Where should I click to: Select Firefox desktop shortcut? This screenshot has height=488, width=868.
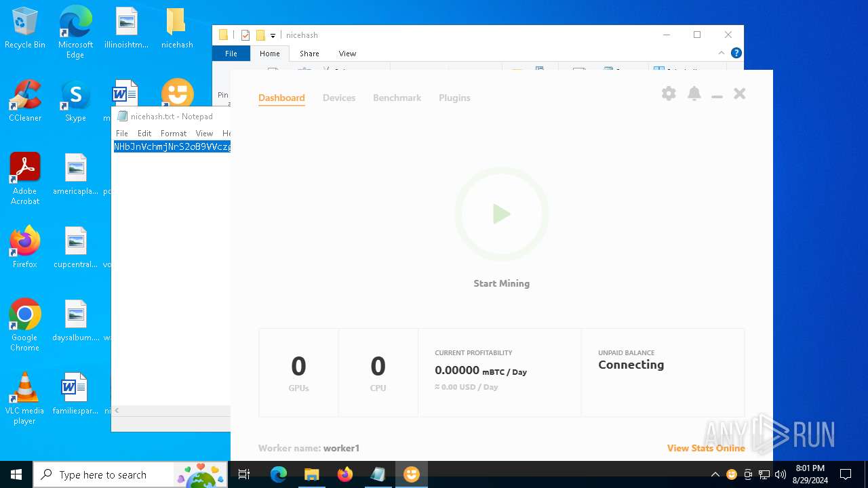click(x=25, y=247)
